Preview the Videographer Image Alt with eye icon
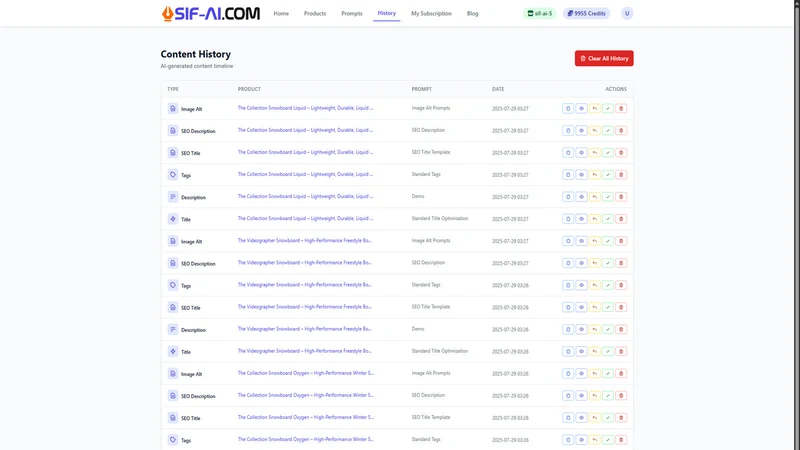 (581, 241)
